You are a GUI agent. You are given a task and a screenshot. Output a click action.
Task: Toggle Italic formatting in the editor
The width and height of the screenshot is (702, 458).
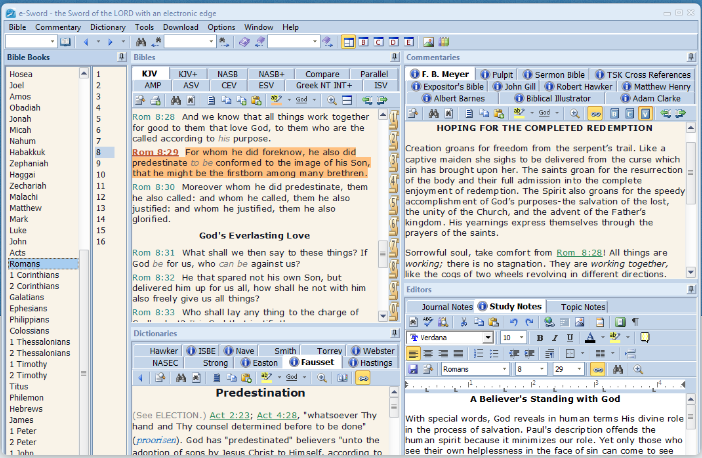[555, 338]
